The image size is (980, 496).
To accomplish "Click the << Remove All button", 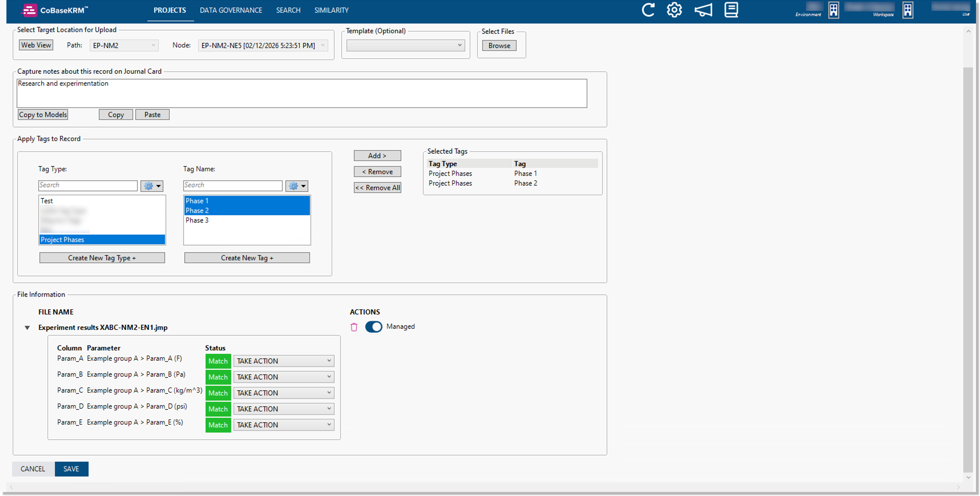I will click(377, 187).
